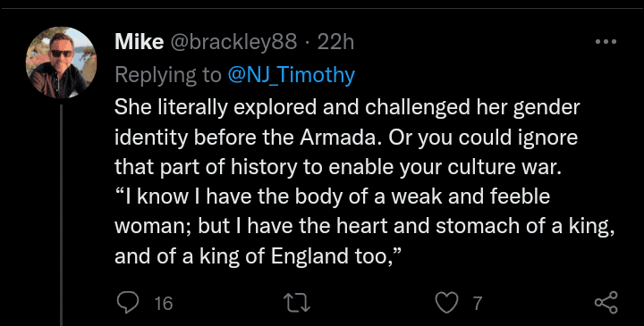The width and height of the screenshot is (644, 326).
Task: Reply to Mike's tweet via speech bubble icon
Action: pyautogui.click(x=128, y=303)
